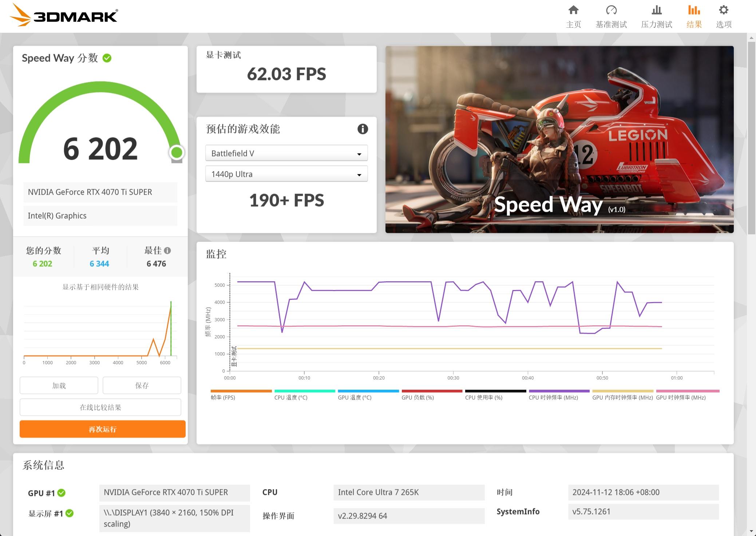Open Options (选项) gear icon
This screenshot has height=536, width=756.
(x=723, y=10)
